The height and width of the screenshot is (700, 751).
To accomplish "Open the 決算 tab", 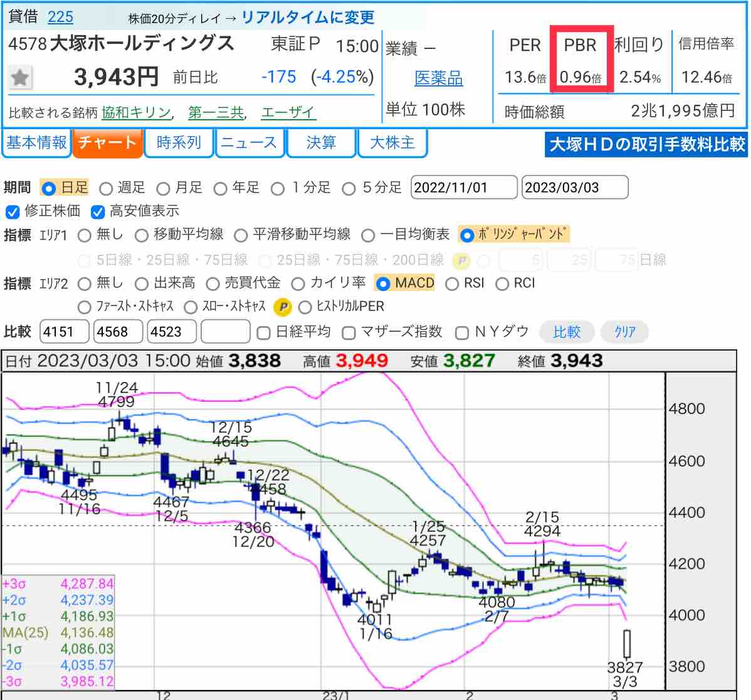I will (x=321, y=143).
